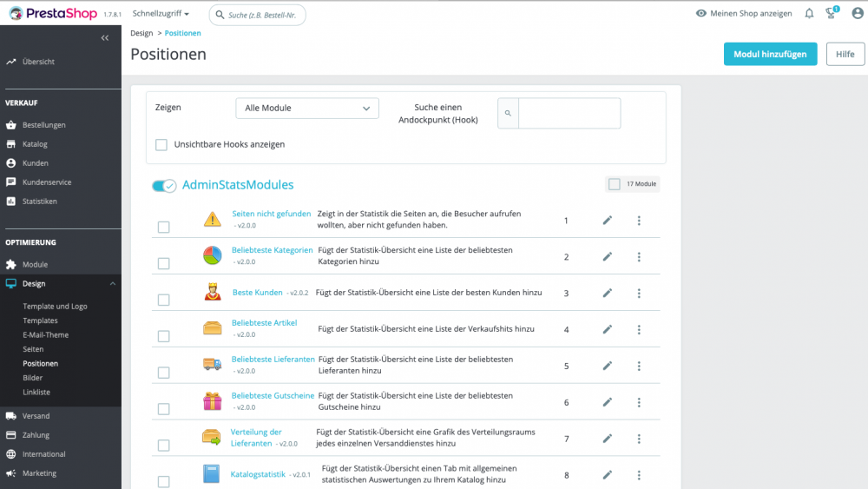Click the Bestellungen basket icon in sidebar
The height and width of the screenshot is (489, 868).
click(x=11, y=125)
